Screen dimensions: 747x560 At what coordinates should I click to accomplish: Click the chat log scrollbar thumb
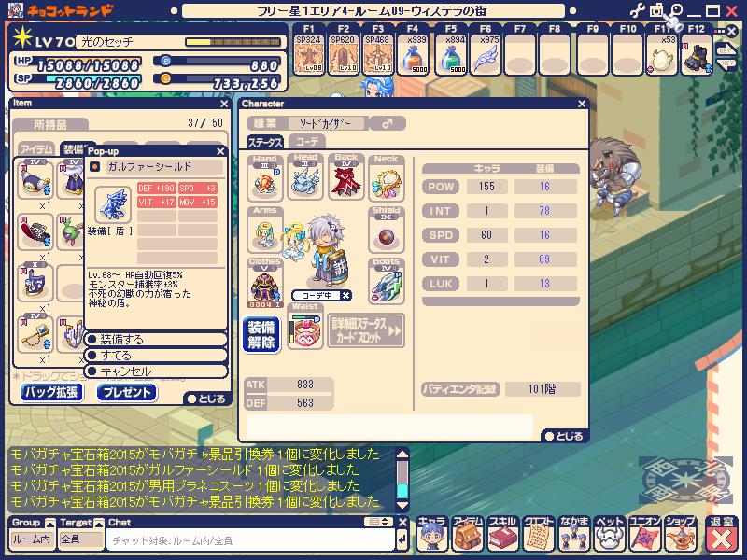pyautogui.click(x=402, y=491)
